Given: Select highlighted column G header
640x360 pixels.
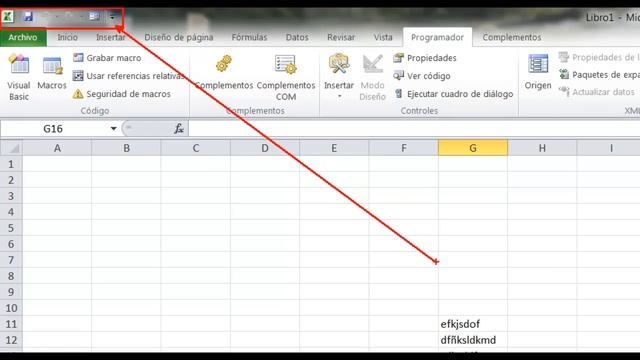Looking at the screenshot, I should [473, 148].
